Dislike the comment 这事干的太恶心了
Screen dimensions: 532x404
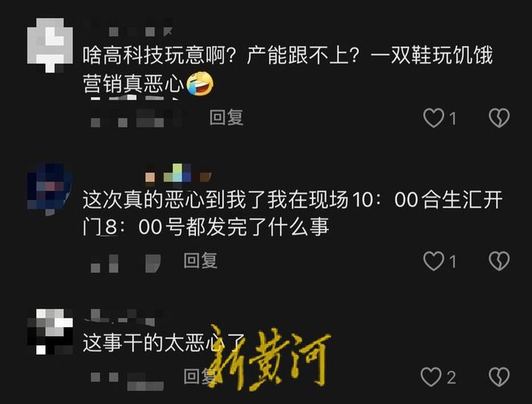pos(499,376)
